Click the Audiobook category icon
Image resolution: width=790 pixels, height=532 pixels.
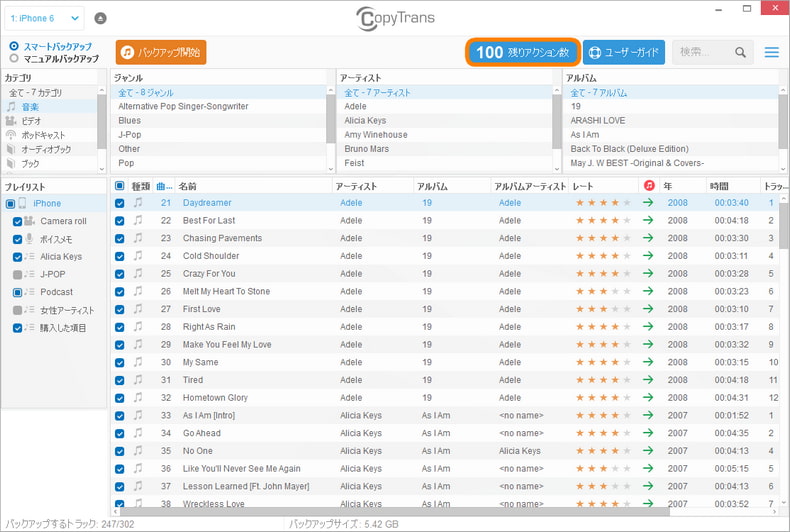tap(11, 149)
